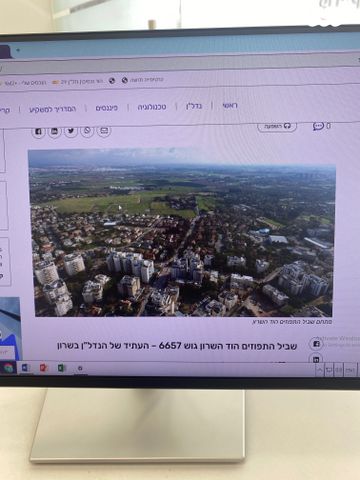Open bookmark with second globe icon in bookmarks bar

point(125,80)
